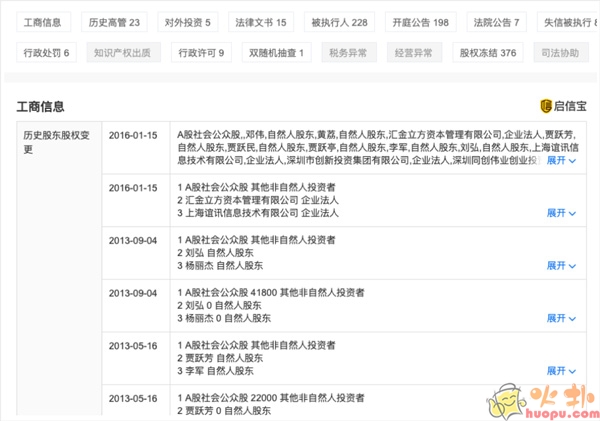600x421 pixels.
Task: Click the 启信宝 shield logo icon
Action: (x=545, y=106)
